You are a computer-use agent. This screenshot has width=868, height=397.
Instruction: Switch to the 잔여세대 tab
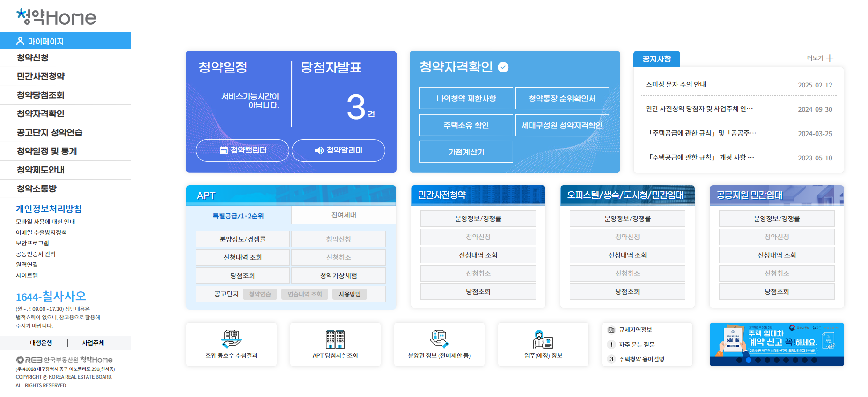tap(344, 215)
